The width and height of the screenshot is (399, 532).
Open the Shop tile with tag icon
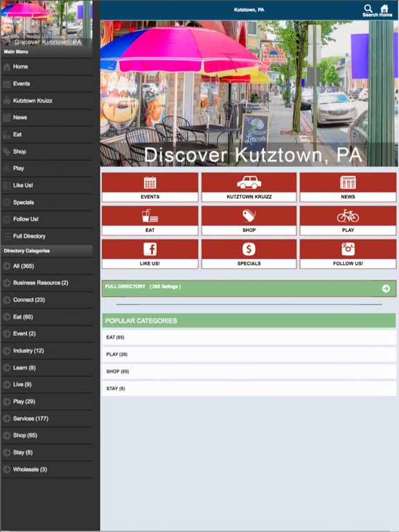click(249, 220)
